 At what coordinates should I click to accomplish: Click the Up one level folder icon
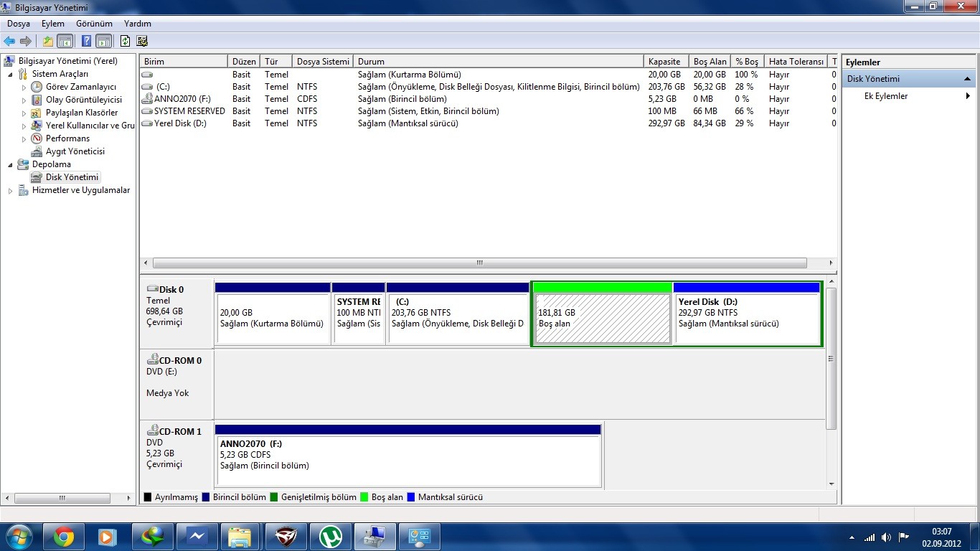coord(48,41)
